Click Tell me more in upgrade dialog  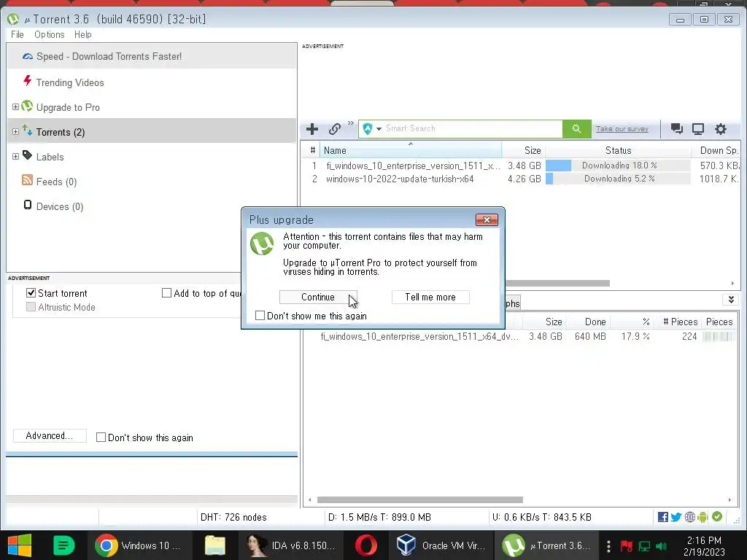click(430, 297)
